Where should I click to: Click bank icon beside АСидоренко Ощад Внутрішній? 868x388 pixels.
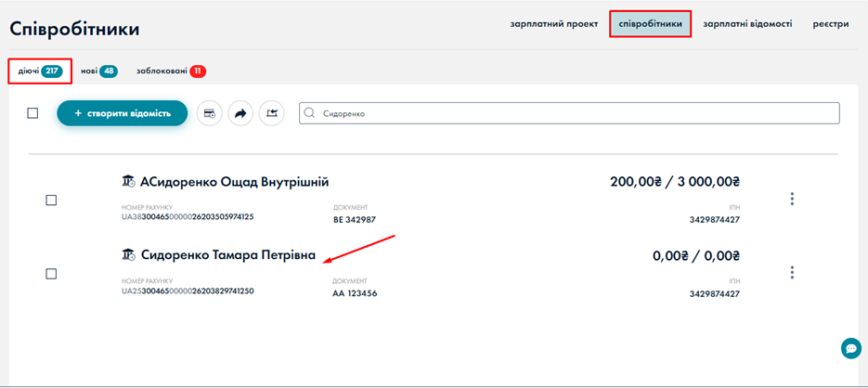pyautogui.click(x=129, y=182)
